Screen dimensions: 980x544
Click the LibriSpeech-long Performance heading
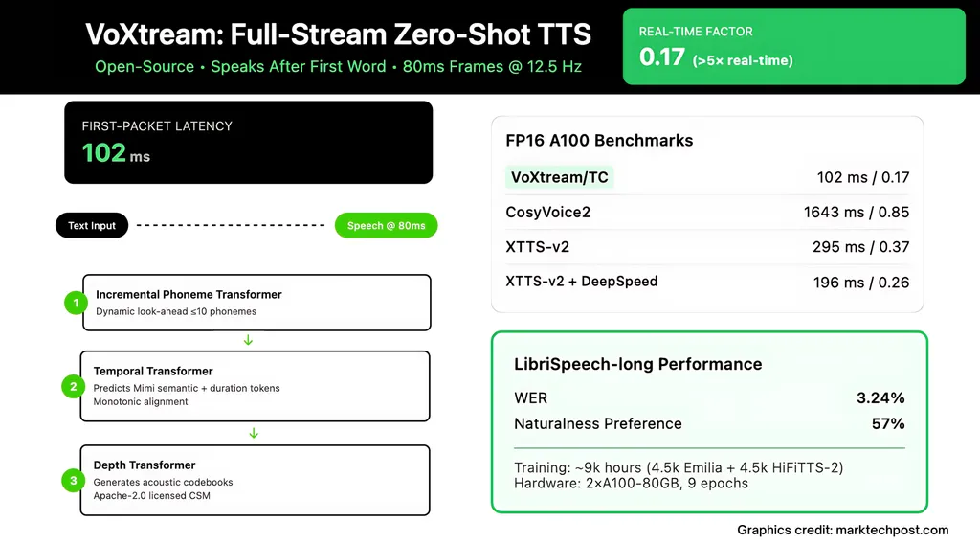tap(637, 364)
